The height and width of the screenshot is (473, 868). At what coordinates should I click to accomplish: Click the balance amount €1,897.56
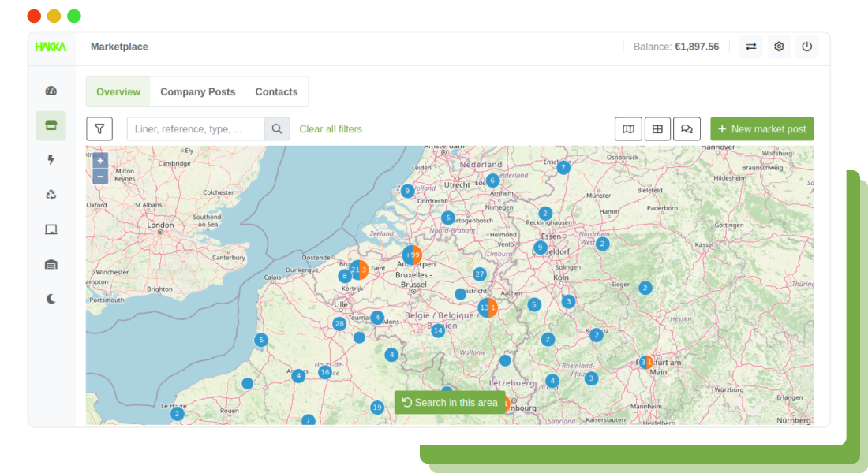pyautogui.click(x=697, y=47)
